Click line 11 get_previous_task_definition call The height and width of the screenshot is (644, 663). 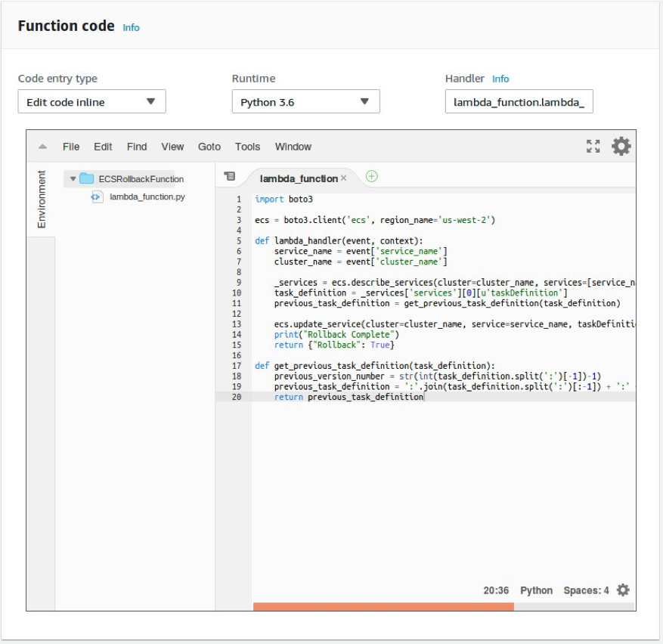click(x=448, y=303)
